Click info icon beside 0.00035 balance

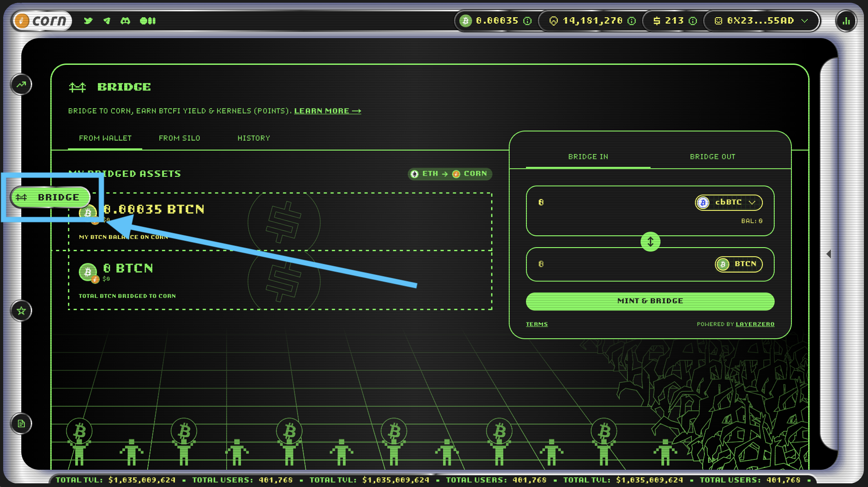pos(527,21)
